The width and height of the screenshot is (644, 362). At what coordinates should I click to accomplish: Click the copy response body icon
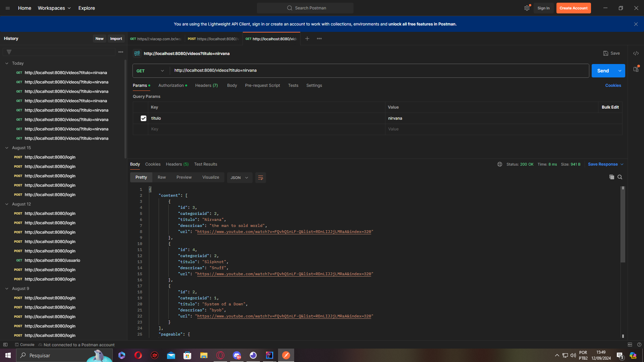click(612, 177)
